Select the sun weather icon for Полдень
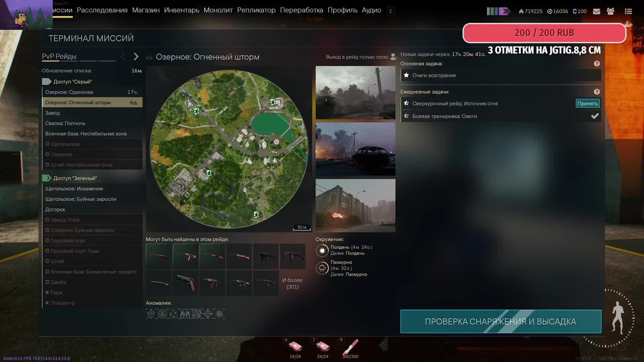This screenshot has width=644, height=362. [323, 251]
